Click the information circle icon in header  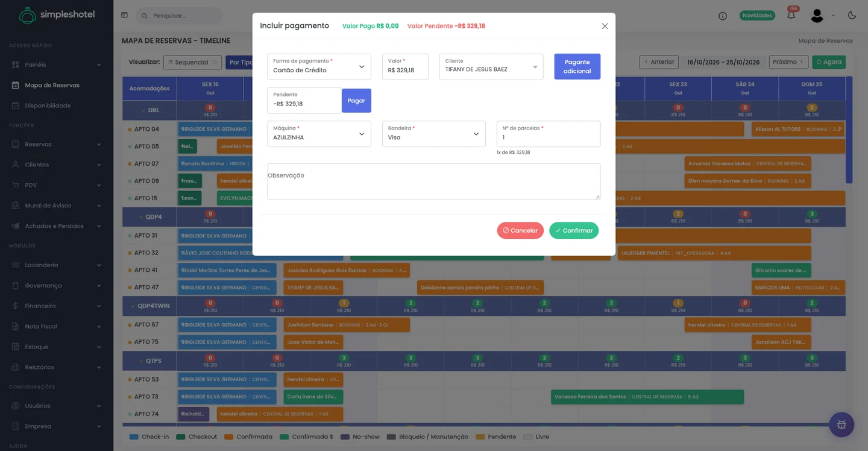pyautogui.click(x=723, y=16)
